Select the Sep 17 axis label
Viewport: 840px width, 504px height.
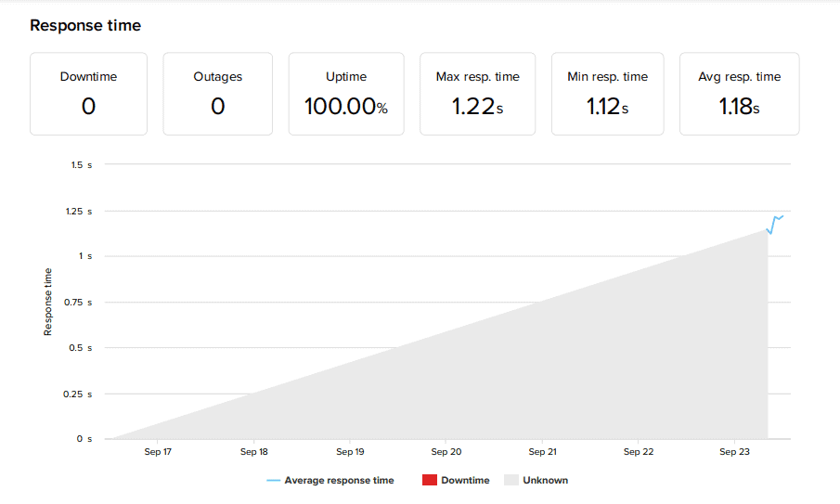pos(158,452)
